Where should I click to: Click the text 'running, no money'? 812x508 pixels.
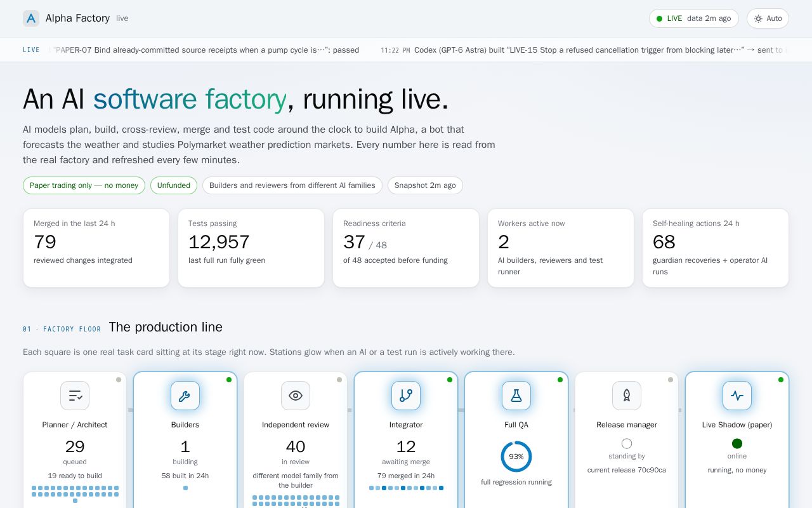tap(737, 470)
